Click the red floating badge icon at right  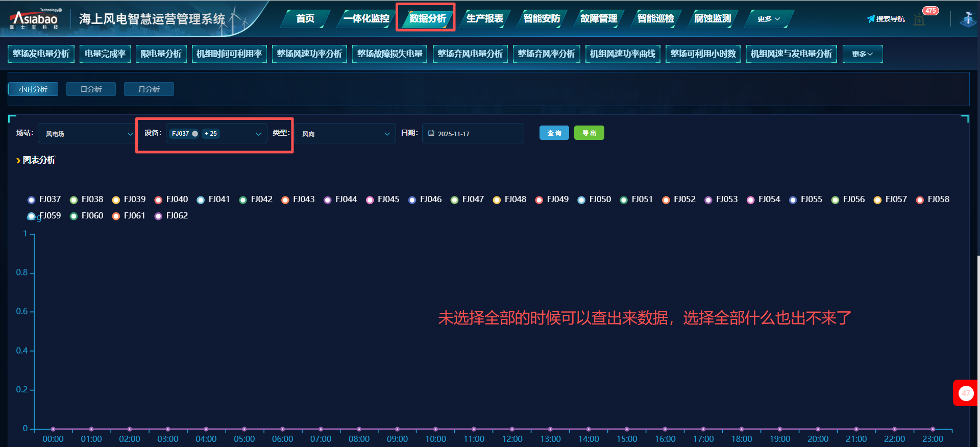(x=965, y=393)
